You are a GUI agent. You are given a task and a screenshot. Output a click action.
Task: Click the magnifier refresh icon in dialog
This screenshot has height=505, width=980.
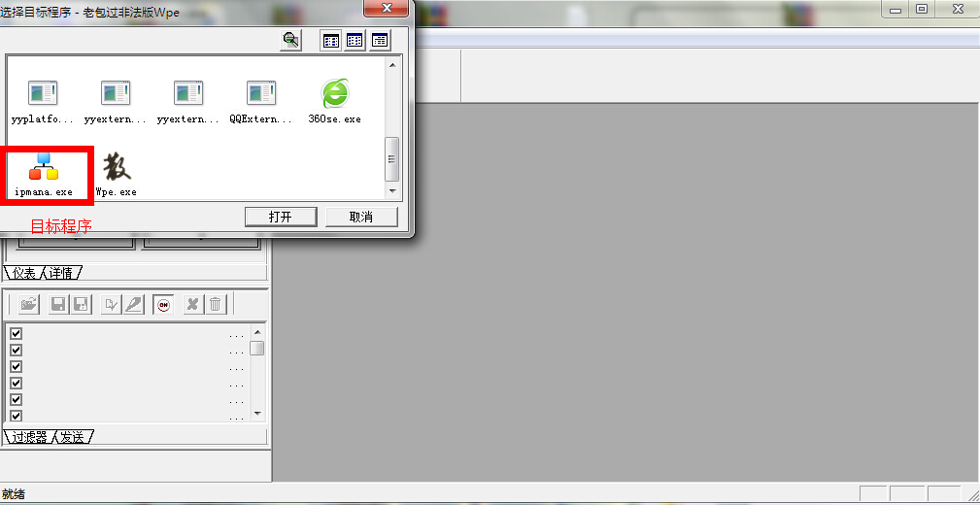click(x=290, y=41)
